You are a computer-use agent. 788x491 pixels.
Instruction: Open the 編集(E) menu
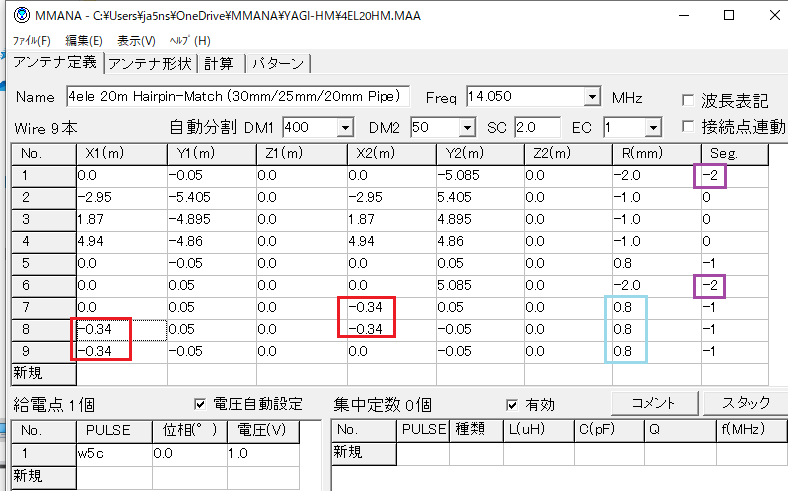tap(84, 40)
